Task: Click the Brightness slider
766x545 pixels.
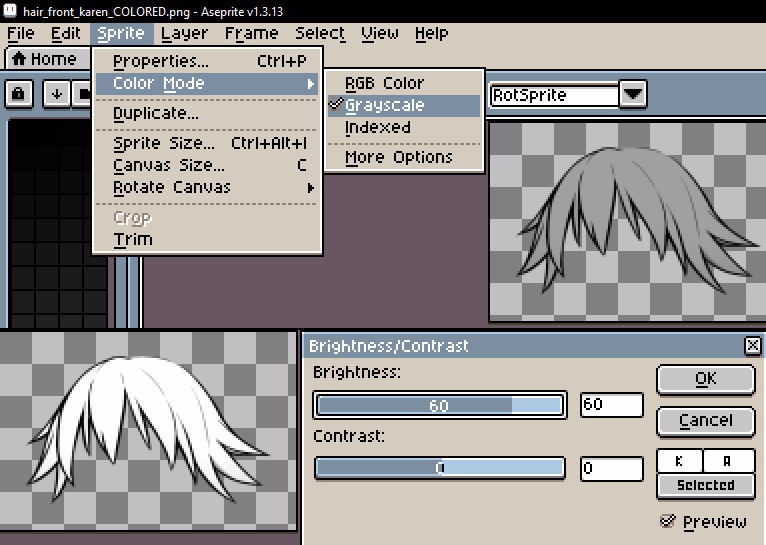Action: pyautogui.click(x=439, y=405)
